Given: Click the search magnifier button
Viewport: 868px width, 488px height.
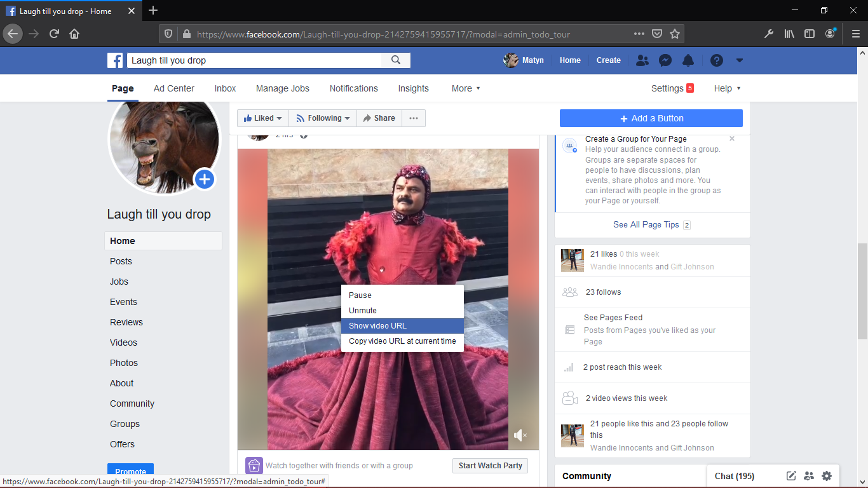Looking at the screenshot, I should coord(396,60).
